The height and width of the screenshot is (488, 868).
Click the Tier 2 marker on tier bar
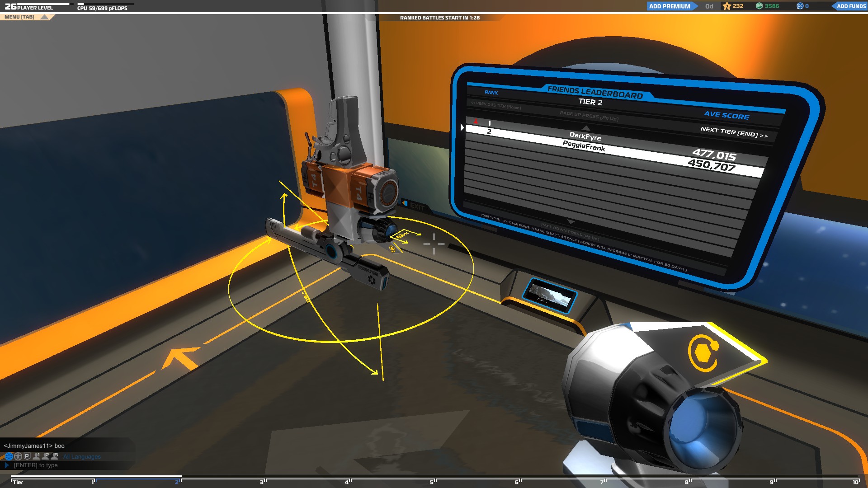(177, 482)
